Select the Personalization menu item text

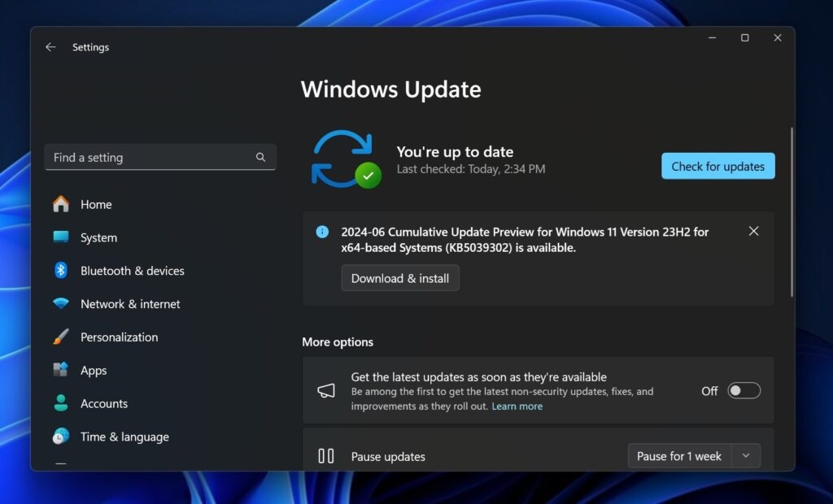coord(119,337)
